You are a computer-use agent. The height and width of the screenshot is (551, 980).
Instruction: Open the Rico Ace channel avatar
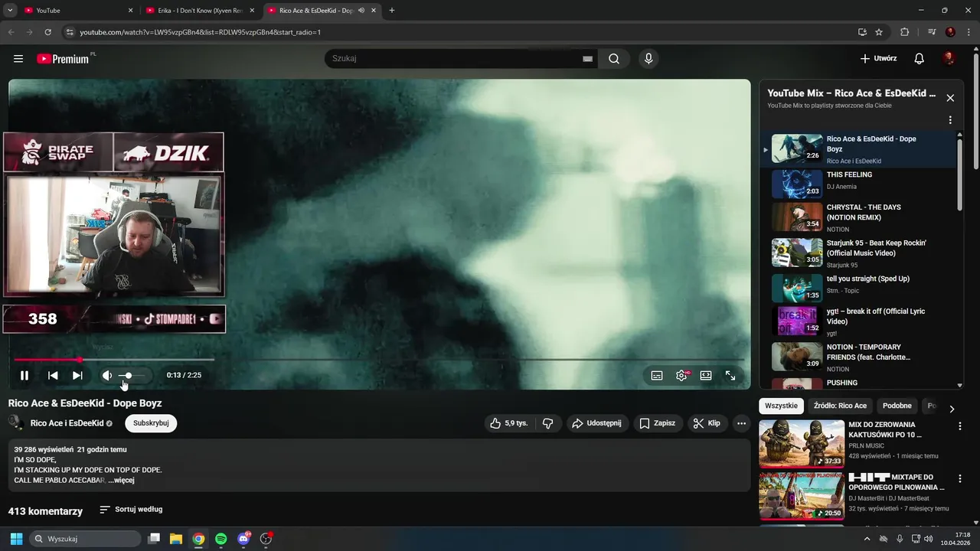(15, 422)
